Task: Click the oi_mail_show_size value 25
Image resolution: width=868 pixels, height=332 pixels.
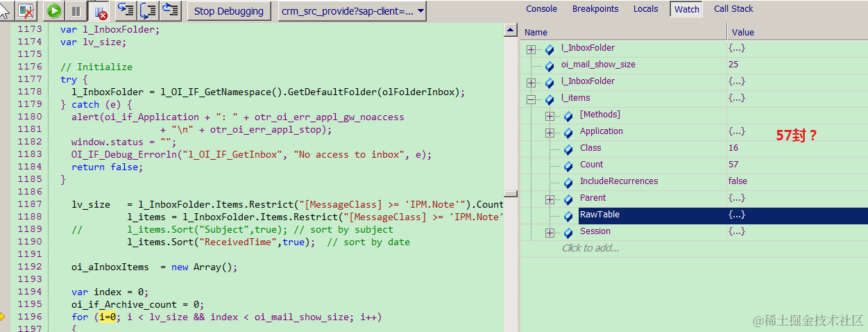Action: [x=733, y=65]
